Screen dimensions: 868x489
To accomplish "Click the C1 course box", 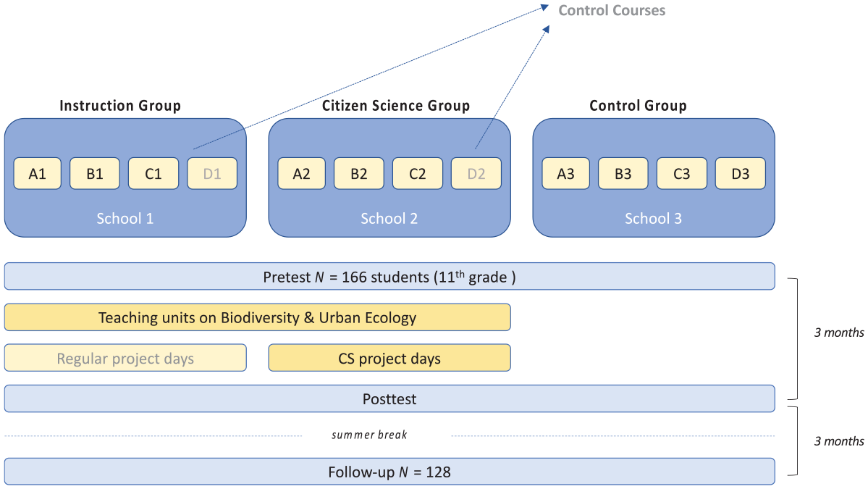I will click(x=153, y=173).
